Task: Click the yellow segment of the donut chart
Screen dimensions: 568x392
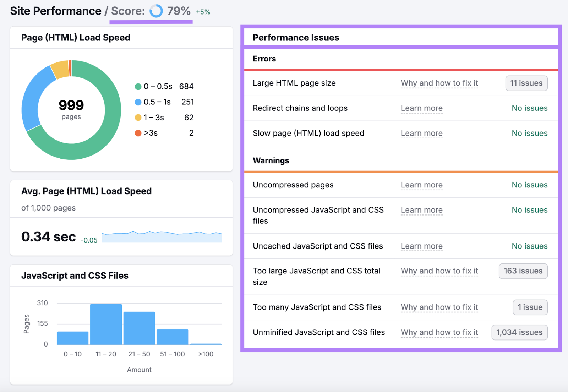Action: coord(60,67)
